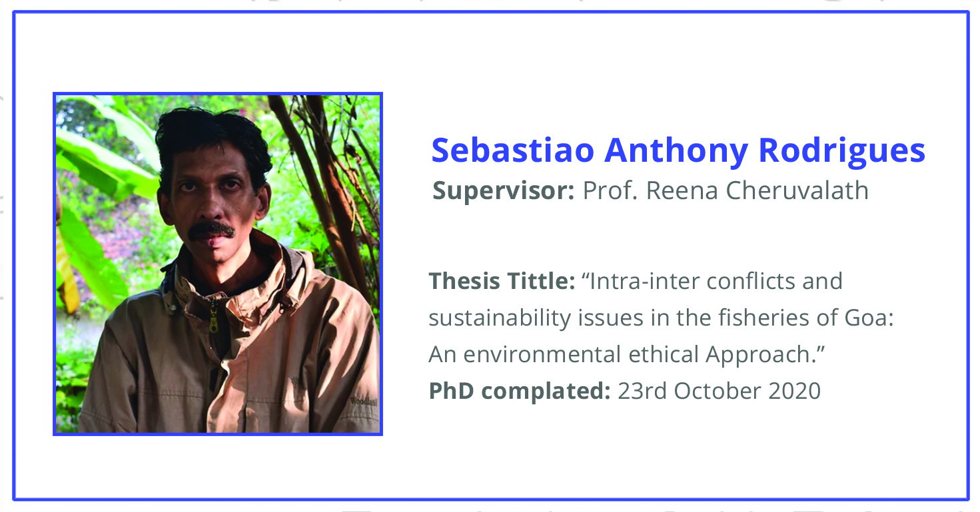Image resolution: width=980 pixels, height=512 pixels.
Task: Click the Woodland logo on the jacket
Action: click(x=362, y=401)
